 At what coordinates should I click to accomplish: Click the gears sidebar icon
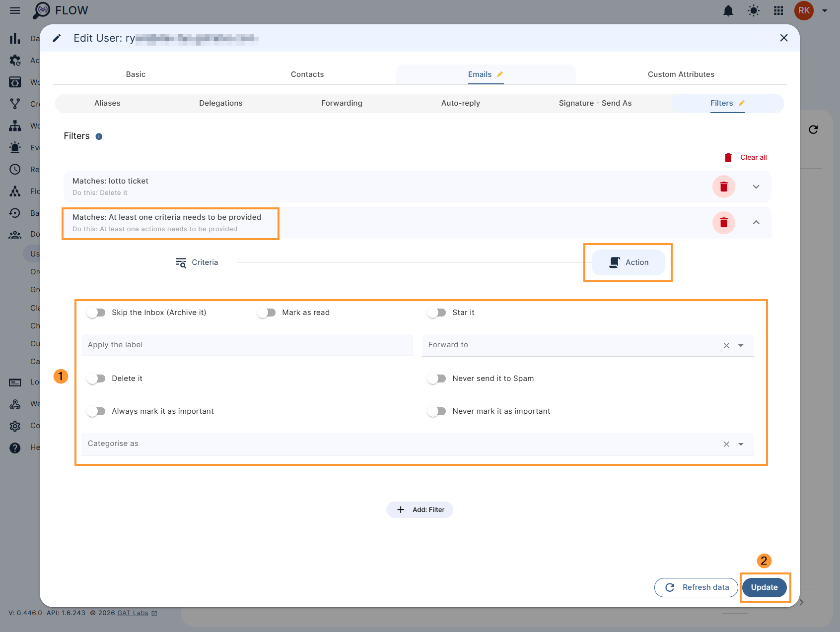(15, 60)
